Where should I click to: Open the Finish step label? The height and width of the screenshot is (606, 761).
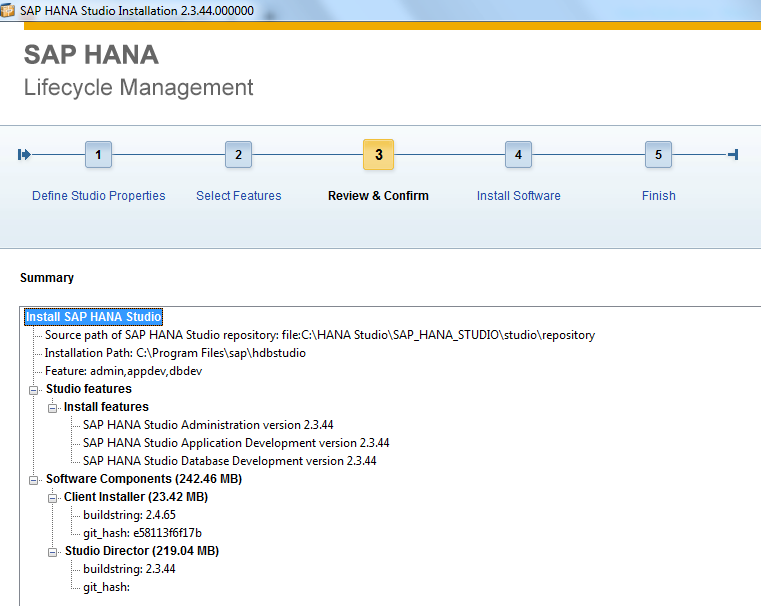[659, 196]
